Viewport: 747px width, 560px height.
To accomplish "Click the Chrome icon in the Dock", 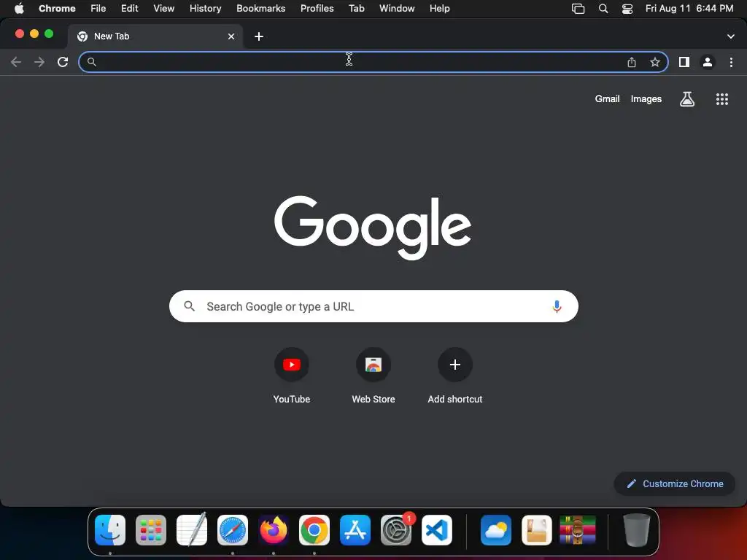I will pos(314,530).
